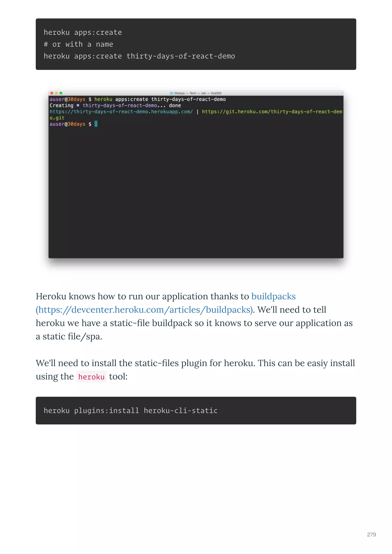The height and width of the screenshot is (554, 392).
Task: Click the green zoom dot on the terminal window
Action: pyautogui.click(x=61, y=93)
